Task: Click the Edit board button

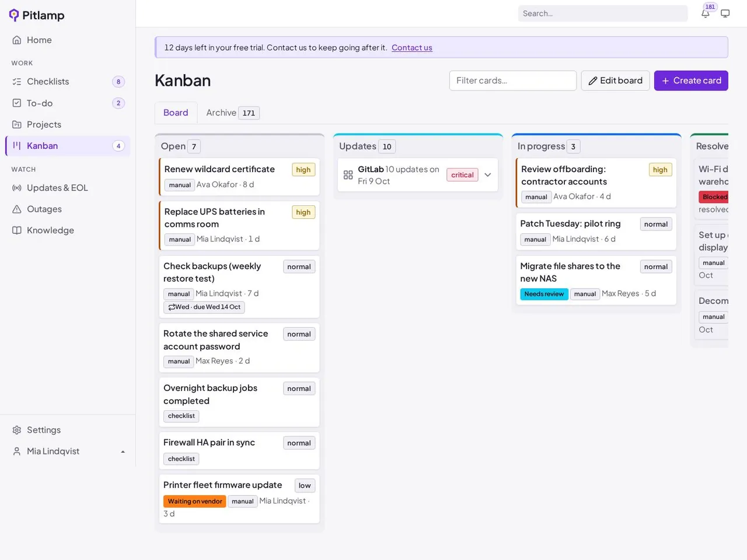Action: (x=615, y=80)
